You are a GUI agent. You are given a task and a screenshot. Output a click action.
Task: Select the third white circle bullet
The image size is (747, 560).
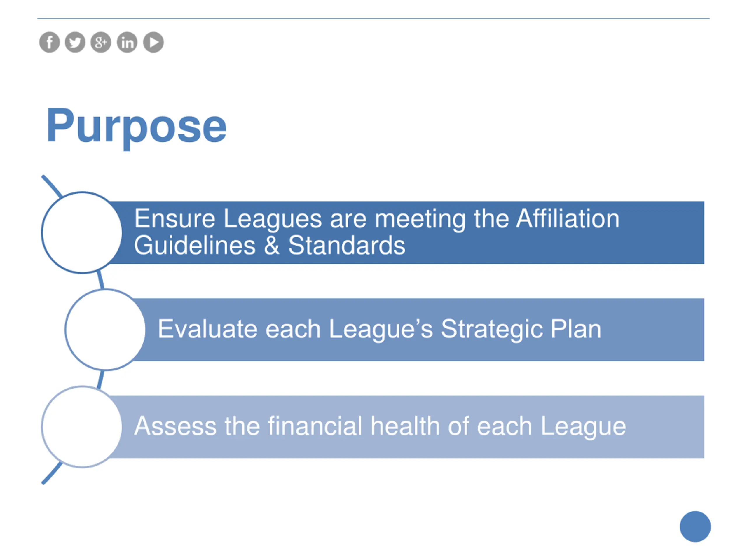[82, 427]
